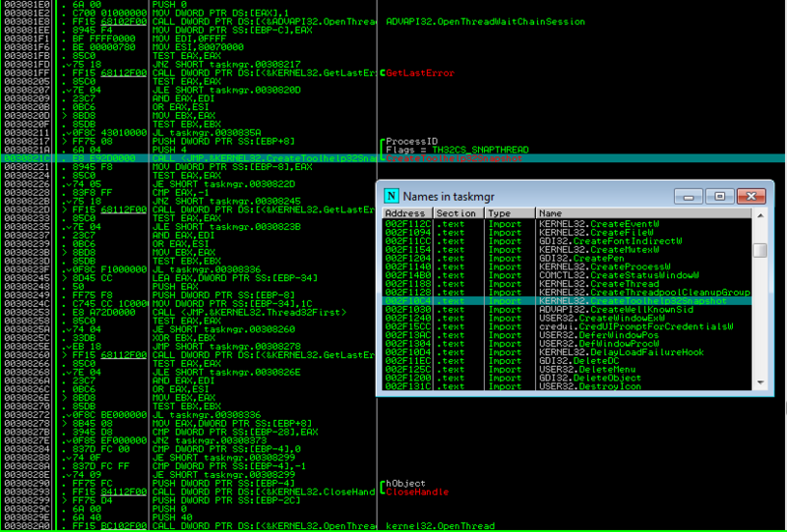The width and height of the screenshot is (787, 532).
Task: Select the GDI32.CreateFontIndirectW name row
Action: click(x=567, y=241)
